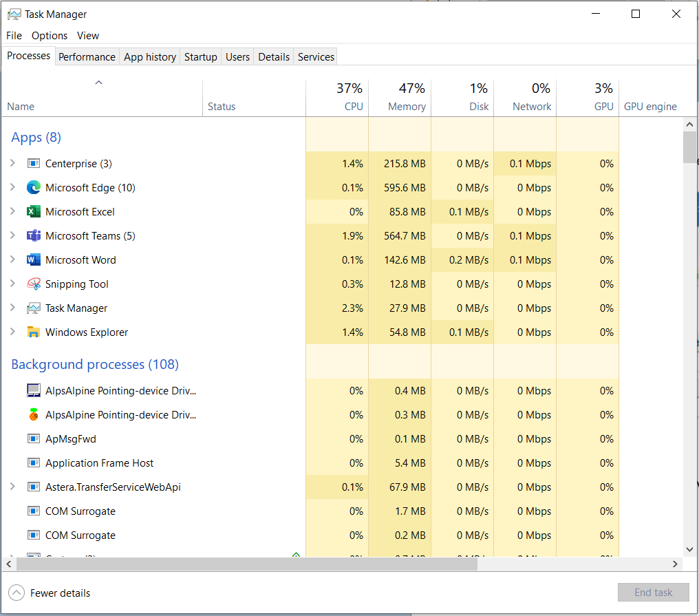The height and width of the screenshot is (616, 699).
Task: Open the Options menu
Action: tap(50, 36)
